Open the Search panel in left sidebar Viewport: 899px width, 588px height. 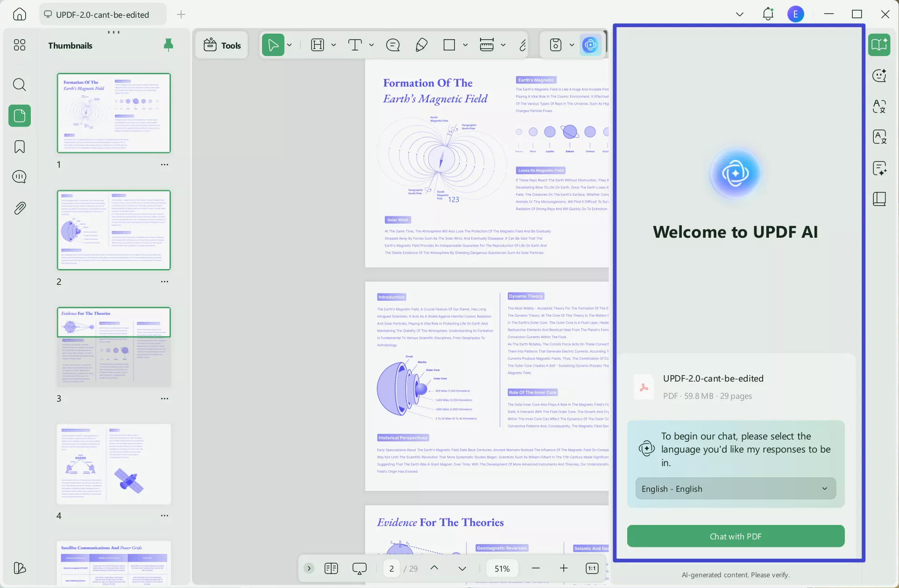pos(19,85)
